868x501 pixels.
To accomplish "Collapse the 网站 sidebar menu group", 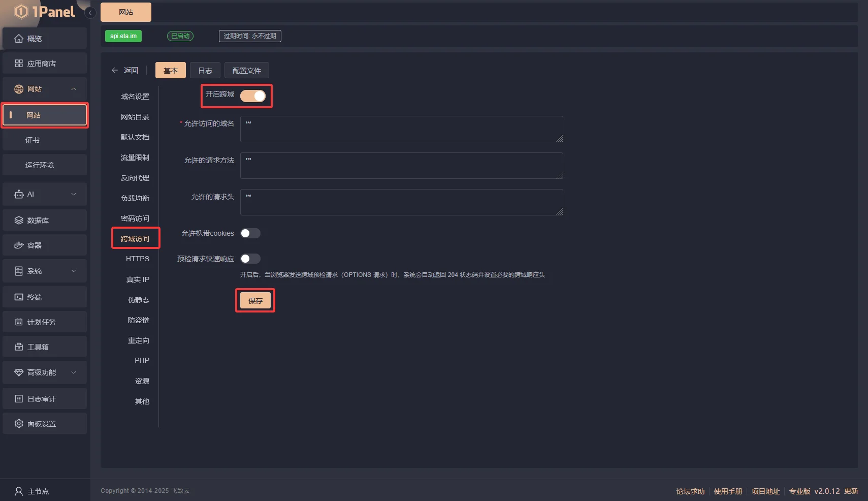I will pyautogui.click(x=74, y=89).
